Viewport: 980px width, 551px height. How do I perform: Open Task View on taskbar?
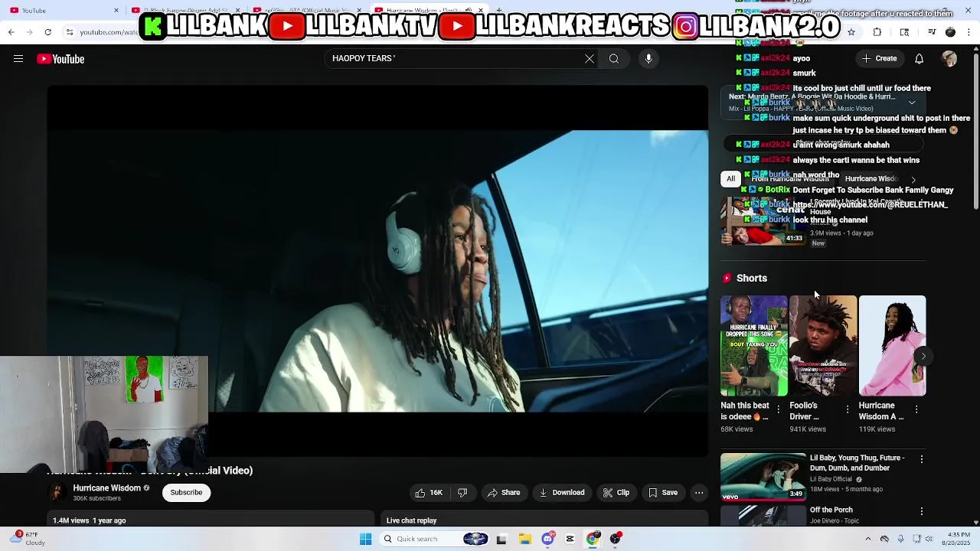[x=501, y=539]
